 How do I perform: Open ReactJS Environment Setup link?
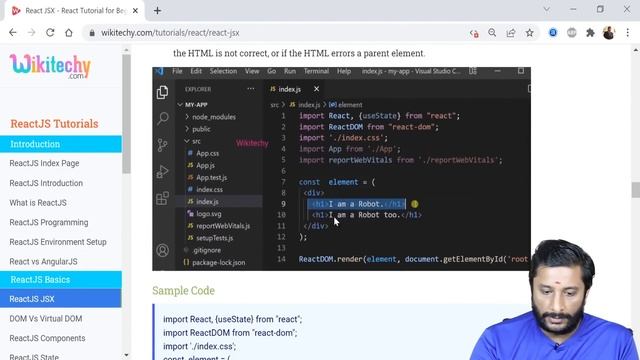click(58, 242)
